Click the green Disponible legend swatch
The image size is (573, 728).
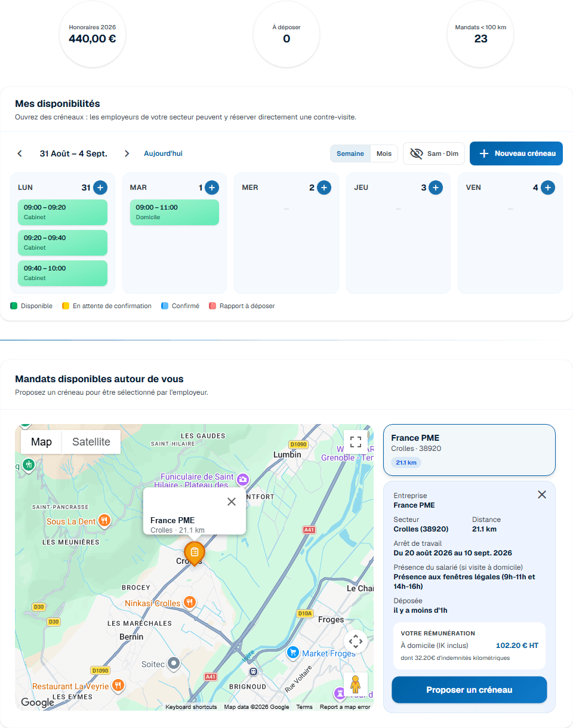pyautogui.click(x=14, y=306)
